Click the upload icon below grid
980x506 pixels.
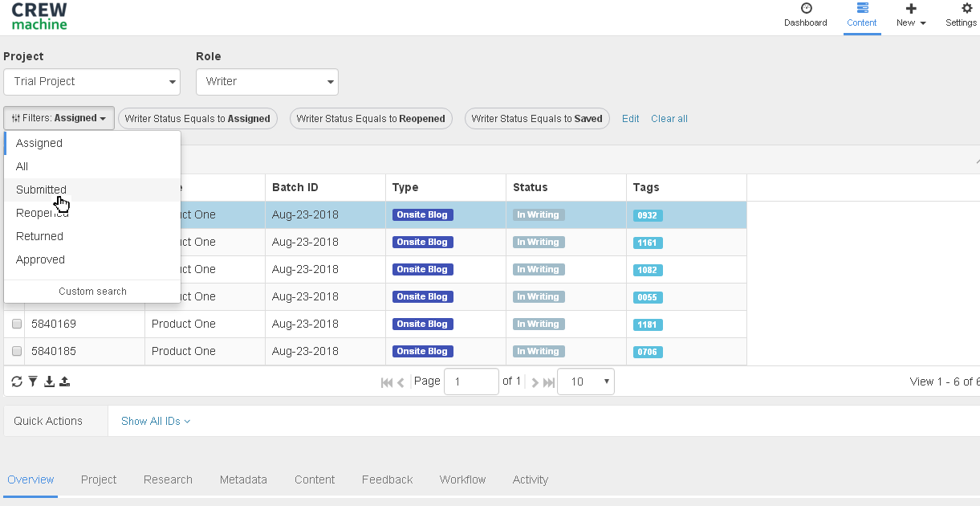[x=65, y=382]
